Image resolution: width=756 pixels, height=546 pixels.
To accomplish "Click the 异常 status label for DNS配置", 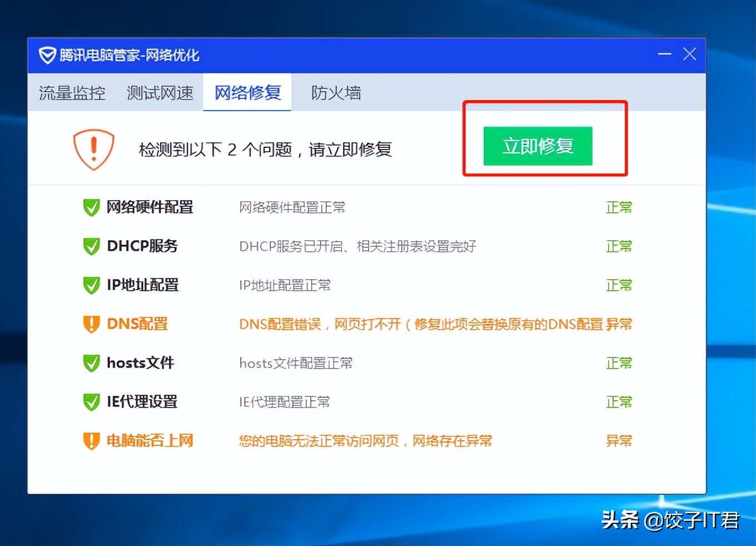I will (619, 324).
